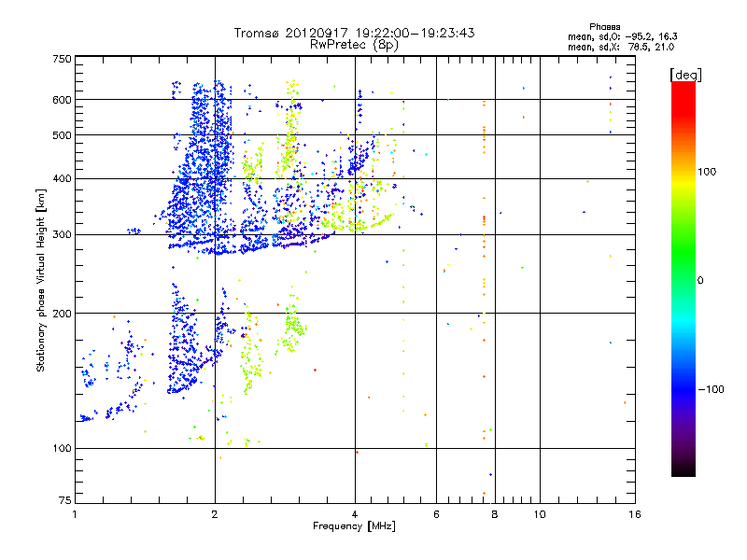The image size is (747, 560).
Task: Click the '[deg]' colorbar label
Action: [685, 75]
